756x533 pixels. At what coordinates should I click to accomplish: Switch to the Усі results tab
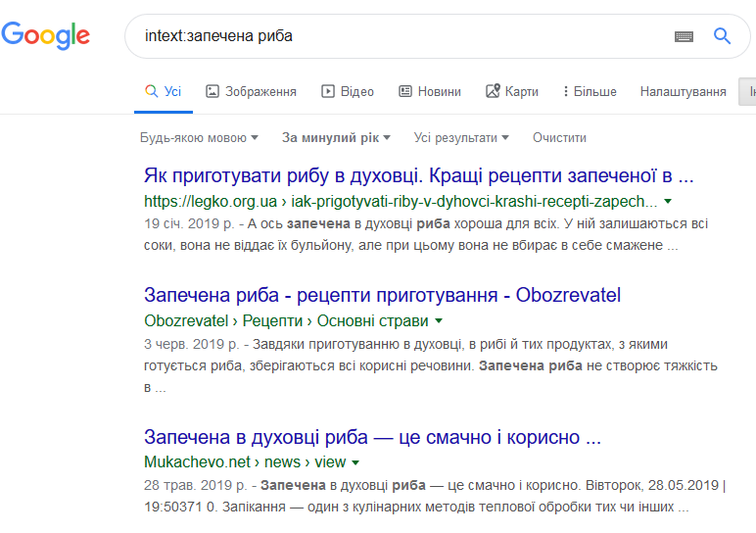click(164, 92)
